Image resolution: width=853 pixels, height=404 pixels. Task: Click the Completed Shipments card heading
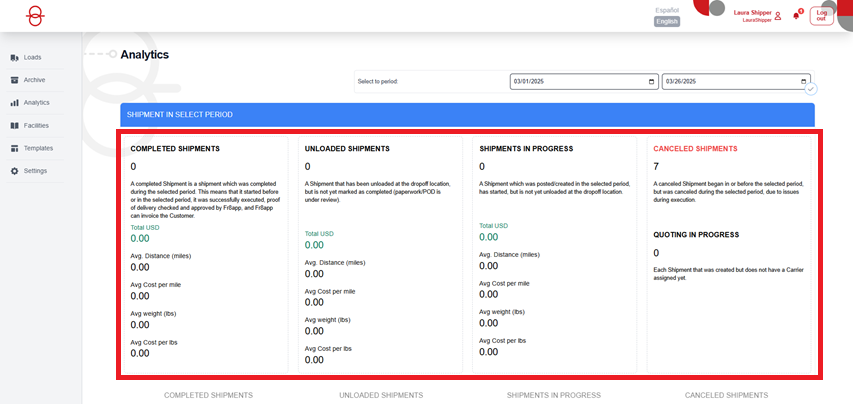click(175, 148)
